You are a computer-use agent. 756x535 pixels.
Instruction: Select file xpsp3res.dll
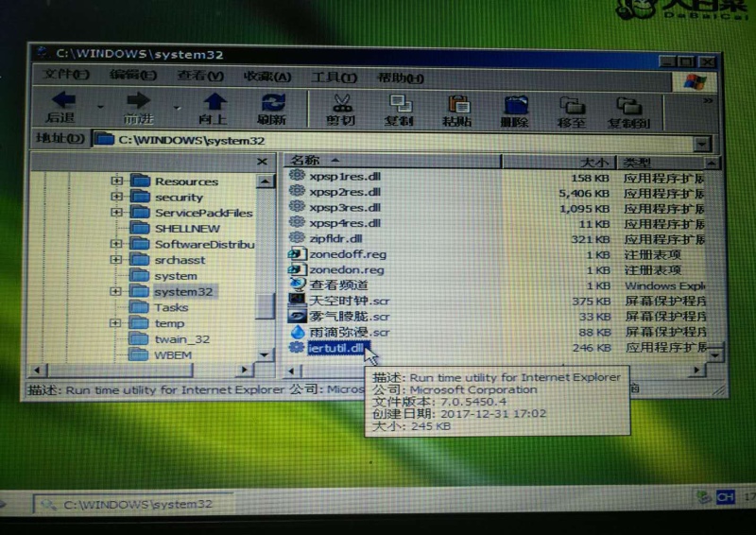[345, 207]
